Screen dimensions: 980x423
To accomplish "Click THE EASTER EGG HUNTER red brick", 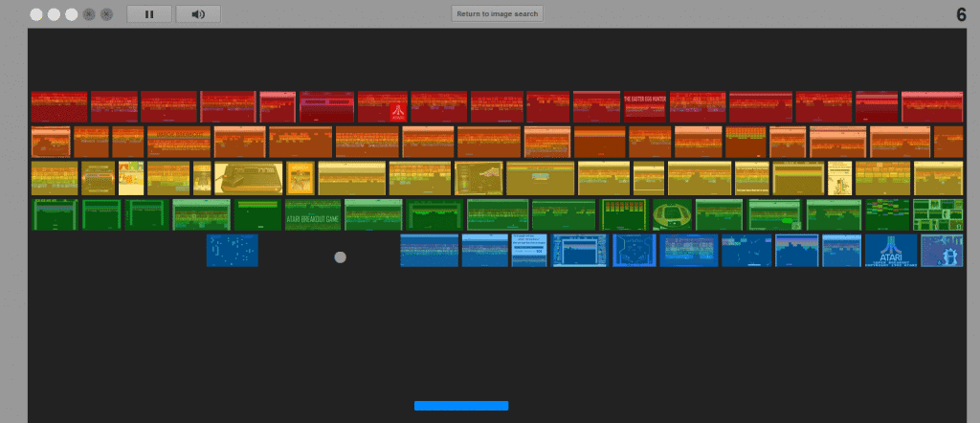I will point(645,107).
